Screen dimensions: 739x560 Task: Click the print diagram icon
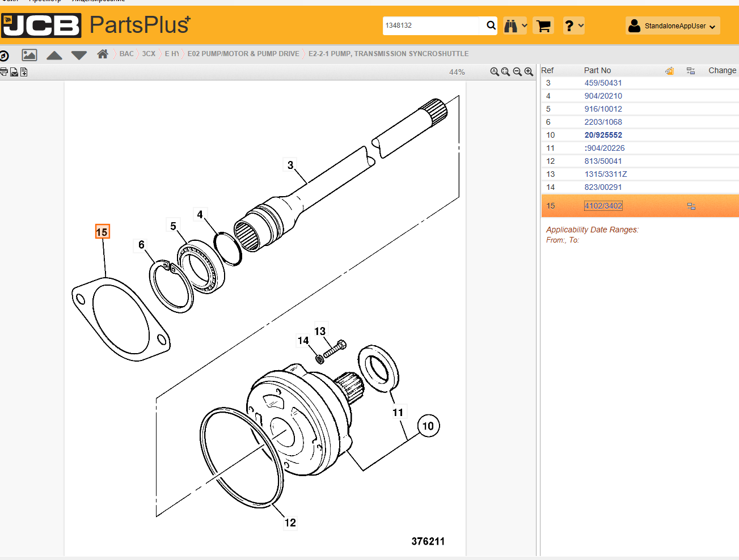pyautogui.click(x=4, y=72)
